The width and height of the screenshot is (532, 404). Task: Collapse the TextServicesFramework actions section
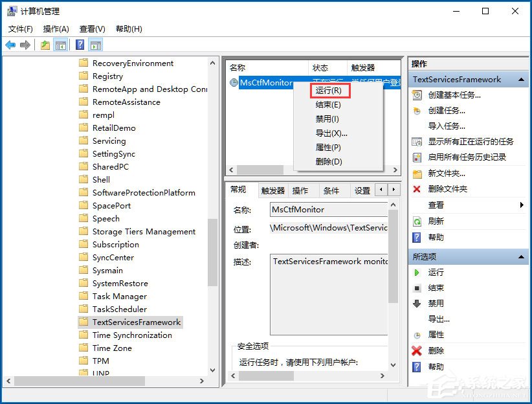point(522,78)
